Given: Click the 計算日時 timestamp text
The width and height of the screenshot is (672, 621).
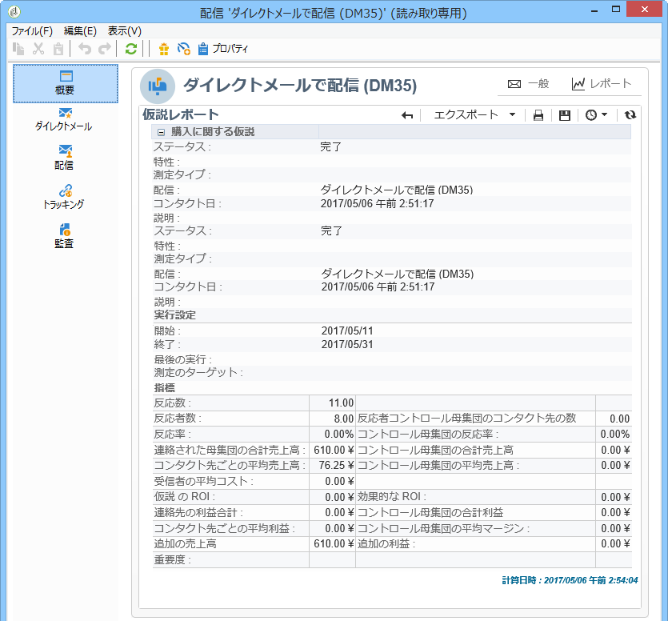Looking at the screenshot, I should [x=570, y=580].
